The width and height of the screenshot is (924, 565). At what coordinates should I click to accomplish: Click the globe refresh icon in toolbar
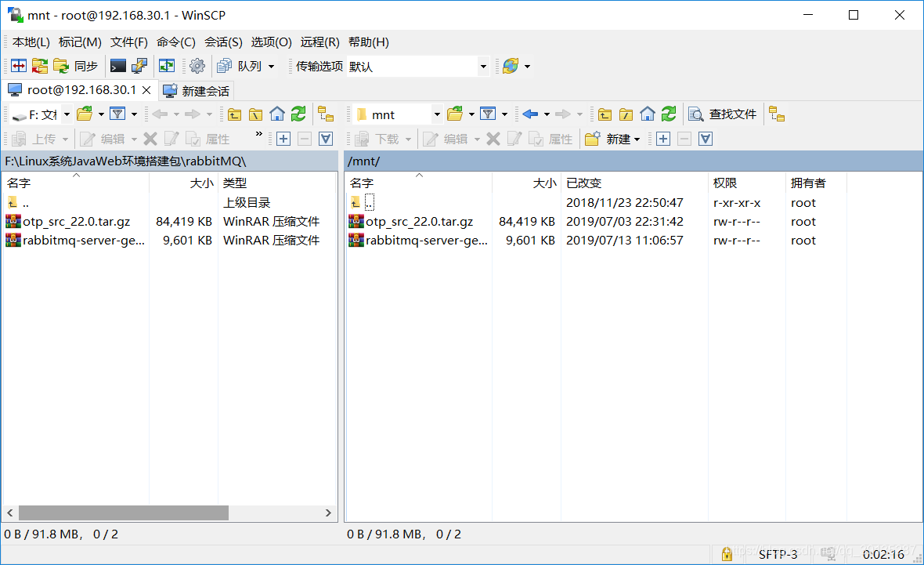[511, 66]
